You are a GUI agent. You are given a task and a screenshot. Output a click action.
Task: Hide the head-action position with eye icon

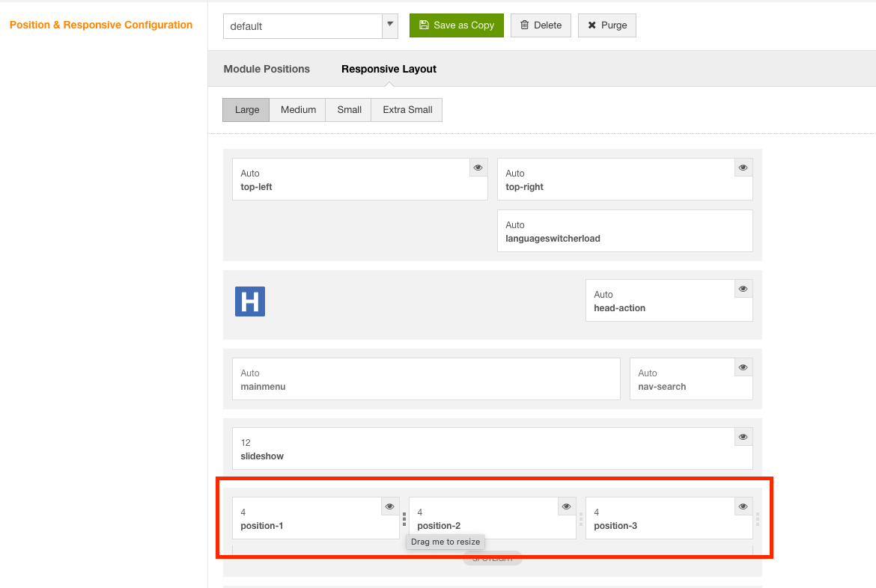[x=743, y=289]
